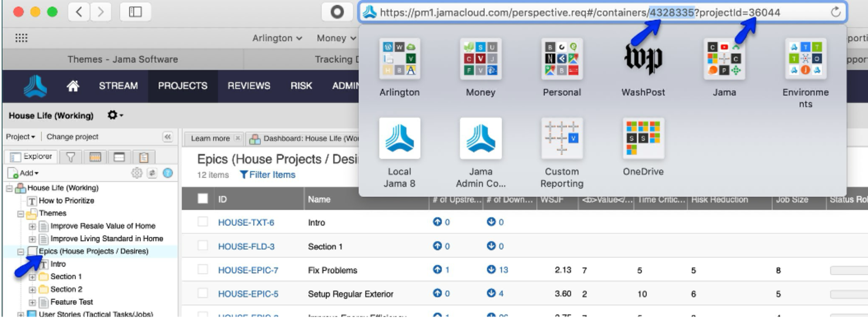Screen dimensions: 868x326
Task: Switch to the filter funnel tab in sidebar
Action: pyautogui.click(x=71, y=157)
